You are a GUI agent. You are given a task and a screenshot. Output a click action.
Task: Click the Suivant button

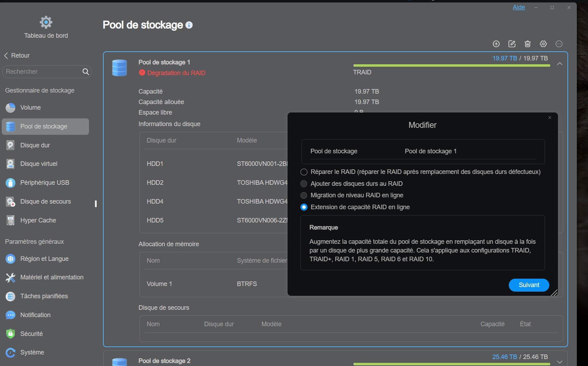[x=529, y=285]
